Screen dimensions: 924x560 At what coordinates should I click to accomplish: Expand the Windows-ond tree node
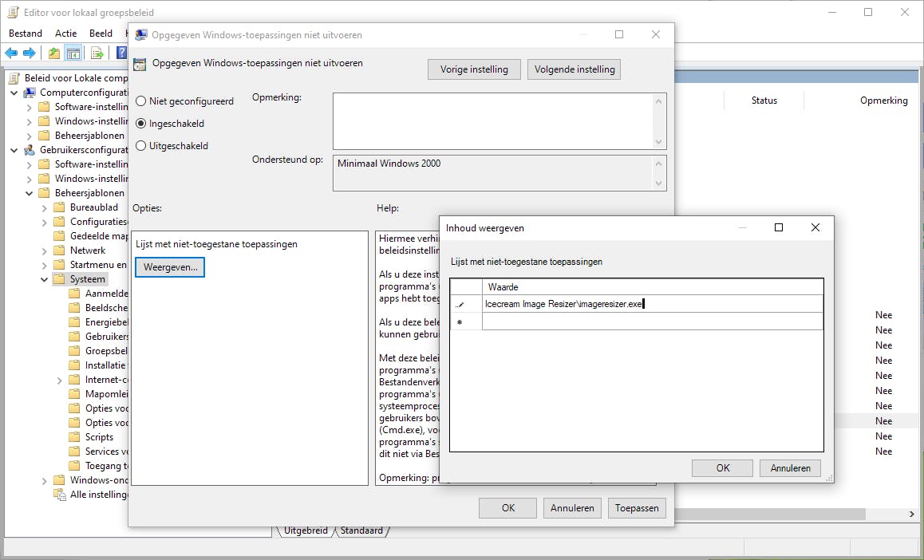44,481
